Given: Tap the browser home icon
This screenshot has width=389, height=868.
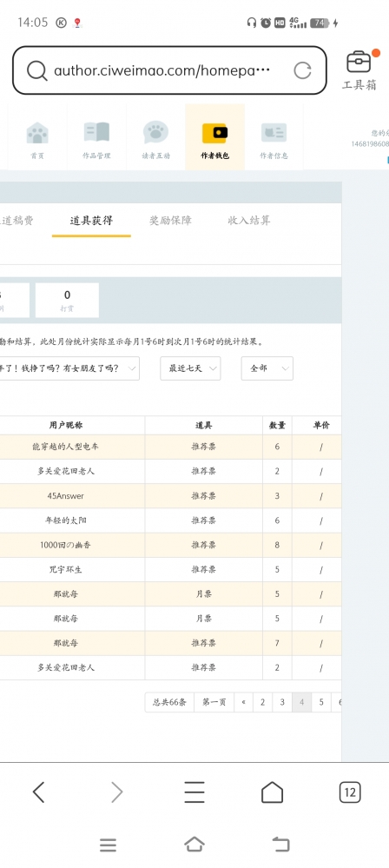Looking at the screenshot, I should [272, 792].
